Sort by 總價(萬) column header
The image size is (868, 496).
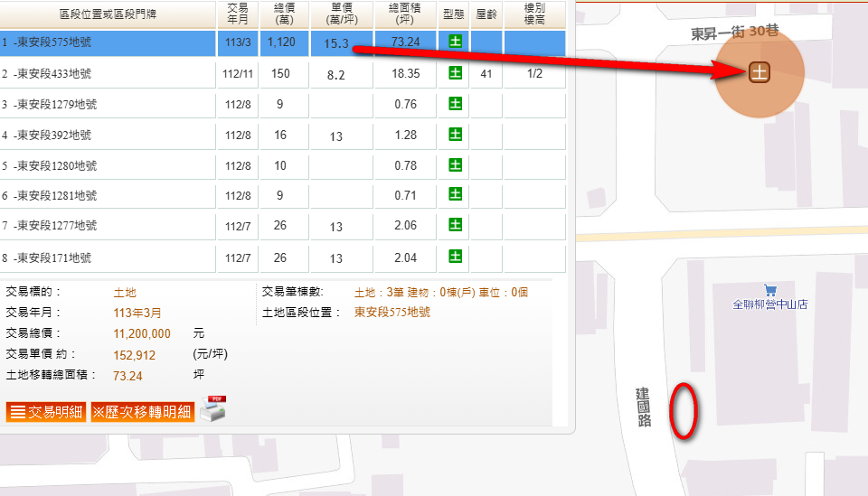coord(284,14)
